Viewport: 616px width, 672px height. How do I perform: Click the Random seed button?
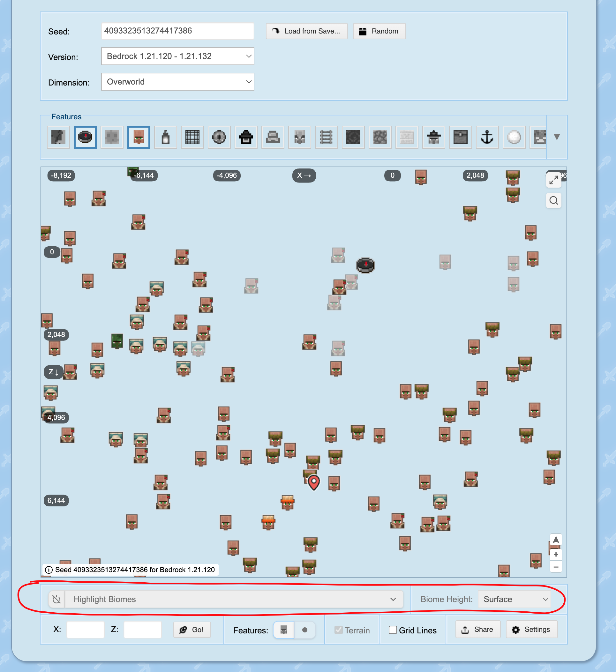click(379, 31)
